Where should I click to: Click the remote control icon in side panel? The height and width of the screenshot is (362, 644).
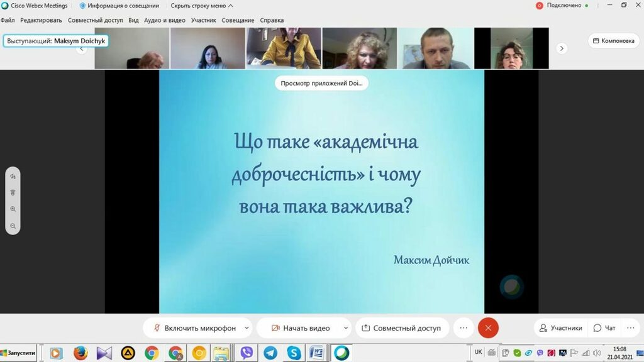[x=13, y=193]
